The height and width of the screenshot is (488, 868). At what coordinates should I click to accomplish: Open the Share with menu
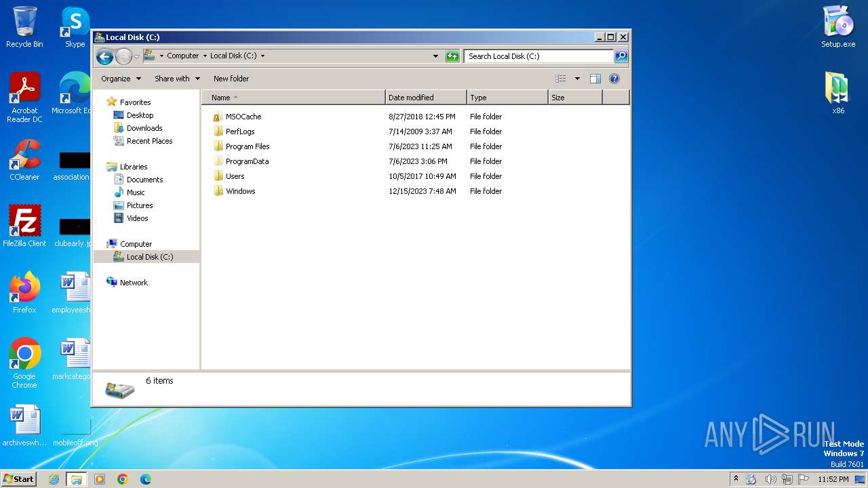177,79
